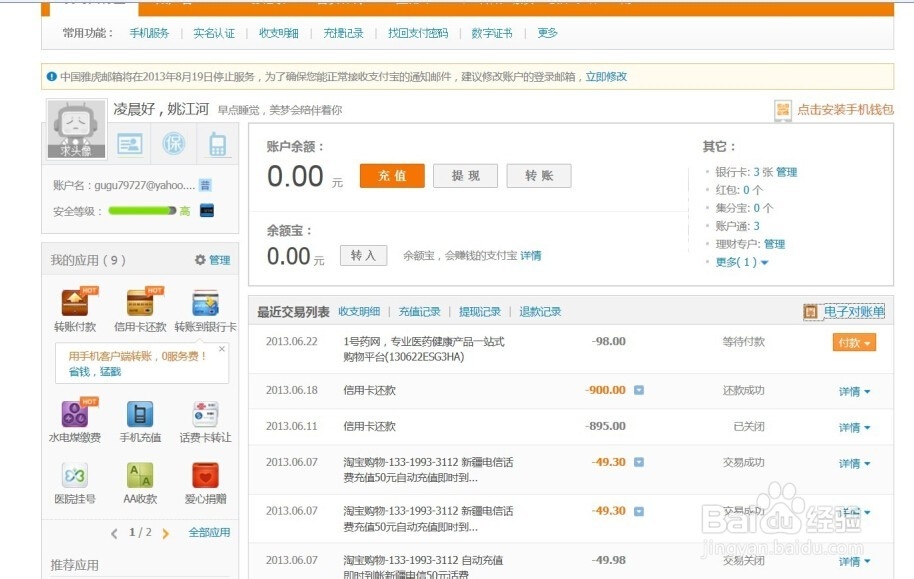This screenshot has width=914, height=579.
Task: Go to previous page of my apps
Action: coord(114,533)
